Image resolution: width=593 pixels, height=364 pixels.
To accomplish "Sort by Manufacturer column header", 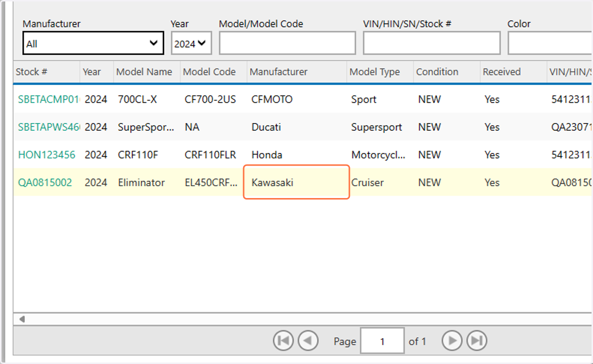I will click(297, 72).
